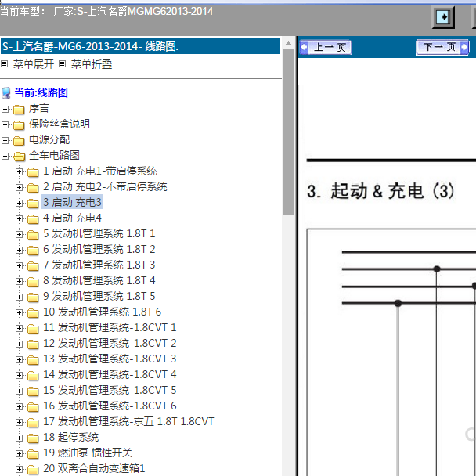Expand the 电源分配 folder node
Screen dimensions: 476x476
click(x=5, y=140)
